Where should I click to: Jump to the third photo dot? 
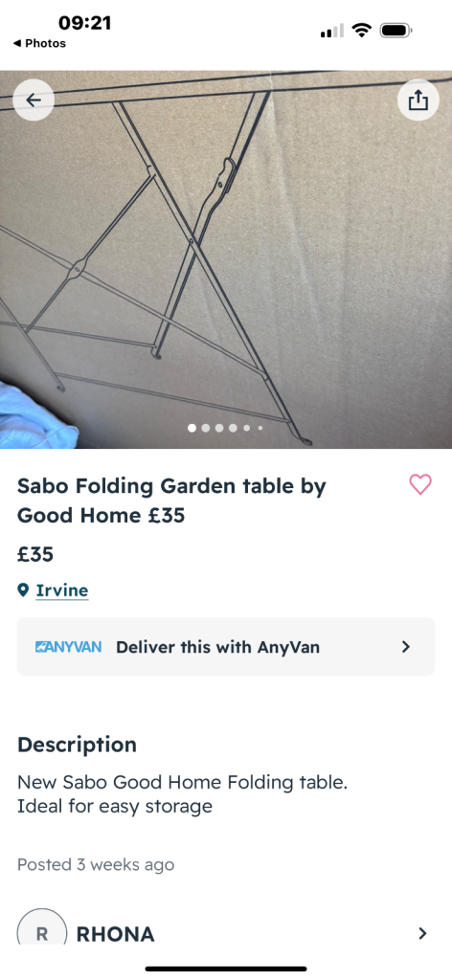tap(219, 428)
